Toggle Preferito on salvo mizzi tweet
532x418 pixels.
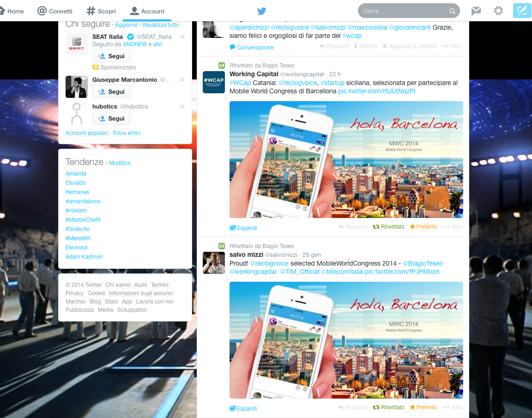click(423, 407)
